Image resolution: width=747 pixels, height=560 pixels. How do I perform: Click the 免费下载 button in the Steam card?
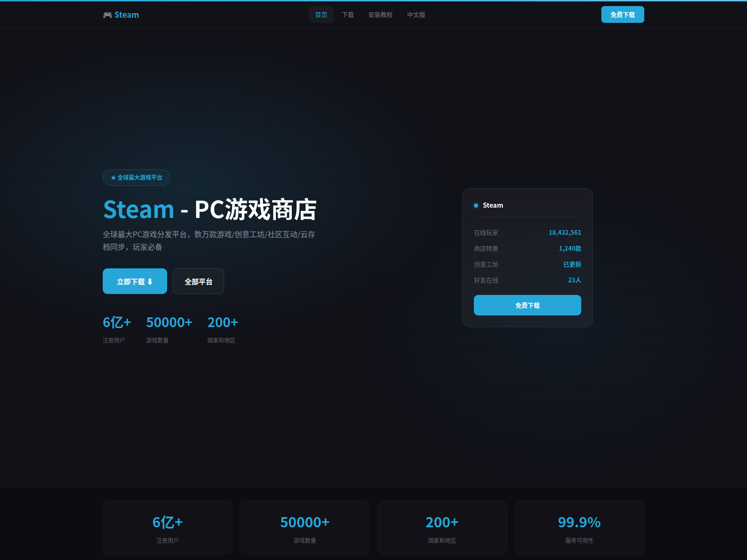528,305
